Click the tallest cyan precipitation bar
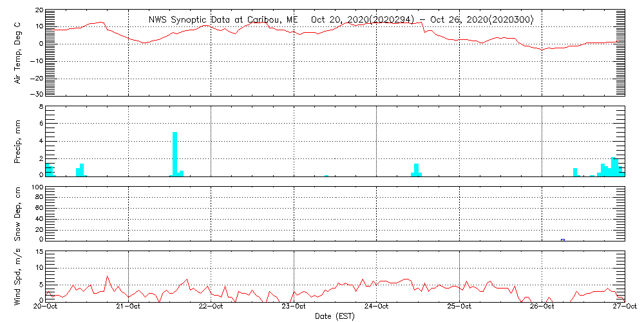This screenshot has height=322, width=644. pyautogui.click(x=175, y=154)
